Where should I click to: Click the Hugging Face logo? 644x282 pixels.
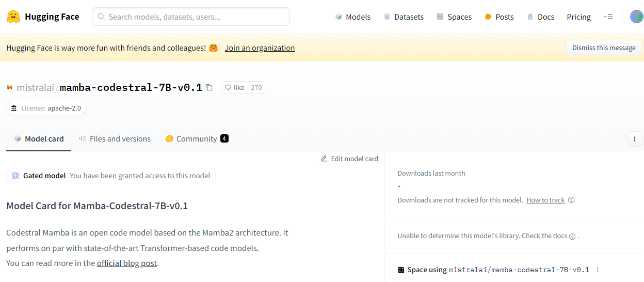pos(43,17)
